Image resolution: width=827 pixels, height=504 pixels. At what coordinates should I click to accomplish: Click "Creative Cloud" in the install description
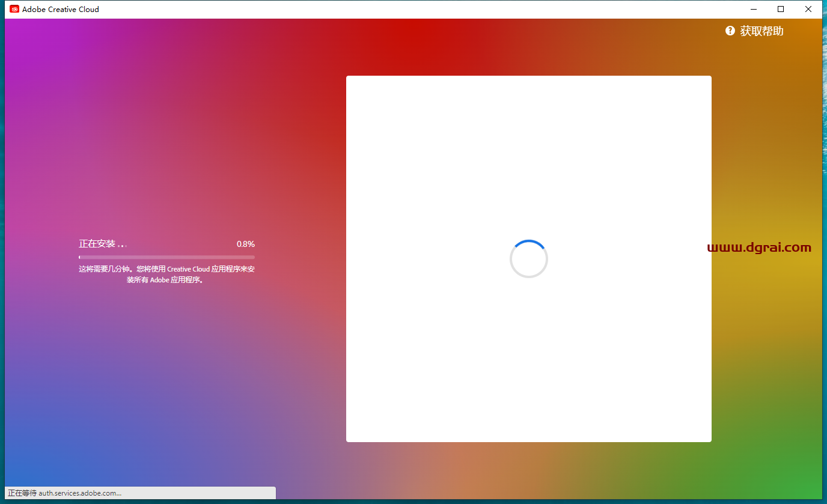tap(188, 269)
